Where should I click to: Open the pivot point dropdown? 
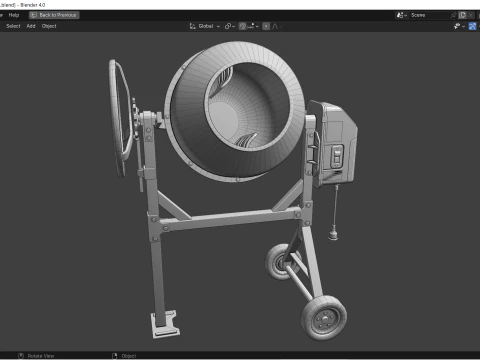(230, 26)
